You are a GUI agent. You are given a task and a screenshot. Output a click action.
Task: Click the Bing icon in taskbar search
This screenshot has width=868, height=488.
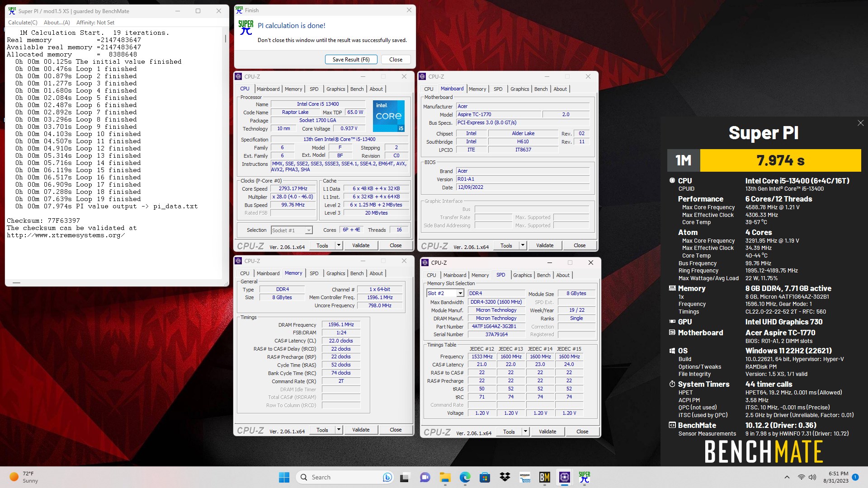[x=387, y=477]
